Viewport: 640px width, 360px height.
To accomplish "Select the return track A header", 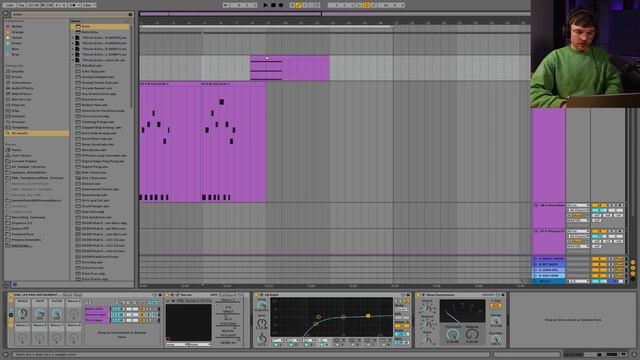I will [550, 259].
